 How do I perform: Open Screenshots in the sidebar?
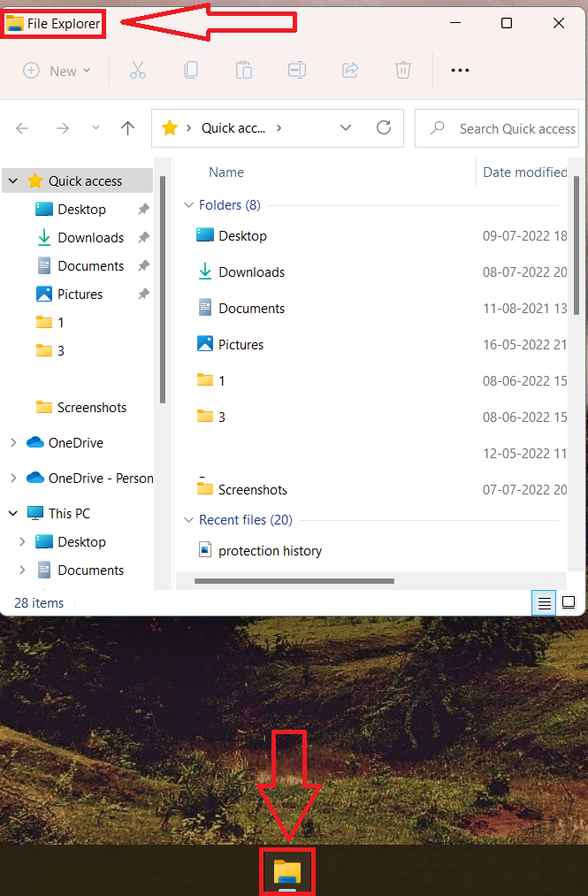click(x=91, y=408)
